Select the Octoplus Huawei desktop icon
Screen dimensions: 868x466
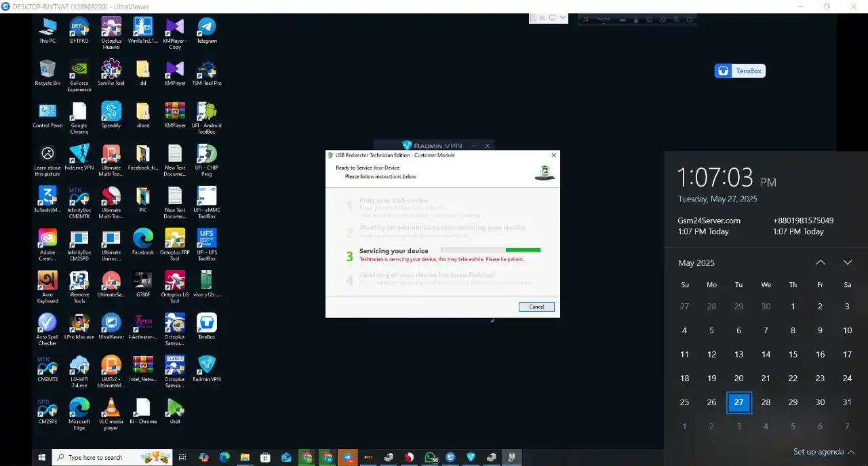point(111,33)
